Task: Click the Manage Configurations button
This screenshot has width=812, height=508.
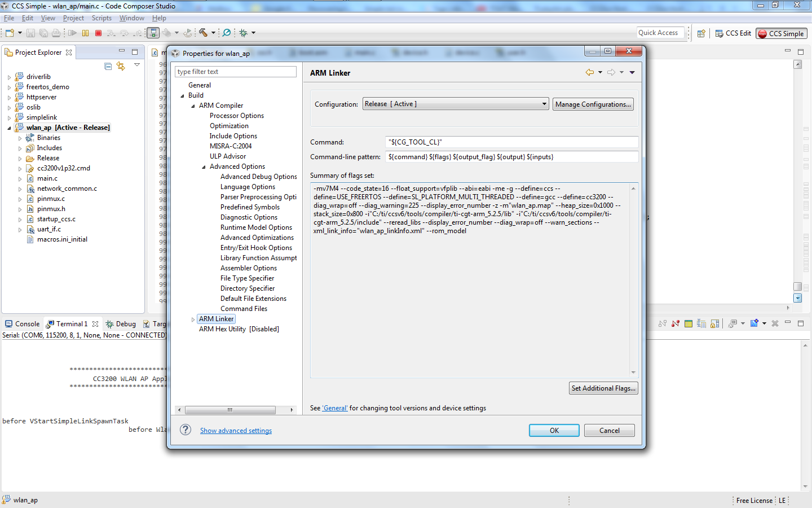Action: pyautogui.click(x=593, y=104)
